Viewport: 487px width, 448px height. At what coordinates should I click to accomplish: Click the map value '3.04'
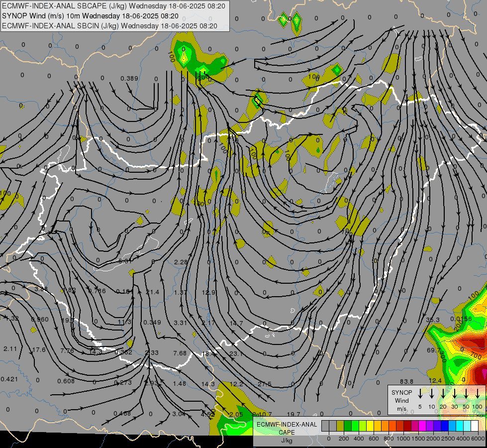coord(179,414)
